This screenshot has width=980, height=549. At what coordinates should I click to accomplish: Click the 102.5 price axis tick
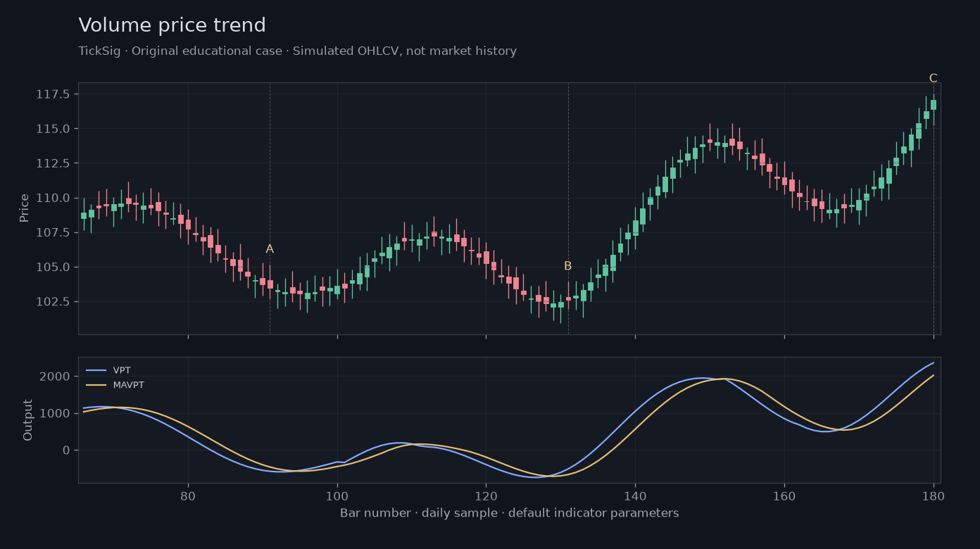tap(54, 301)
